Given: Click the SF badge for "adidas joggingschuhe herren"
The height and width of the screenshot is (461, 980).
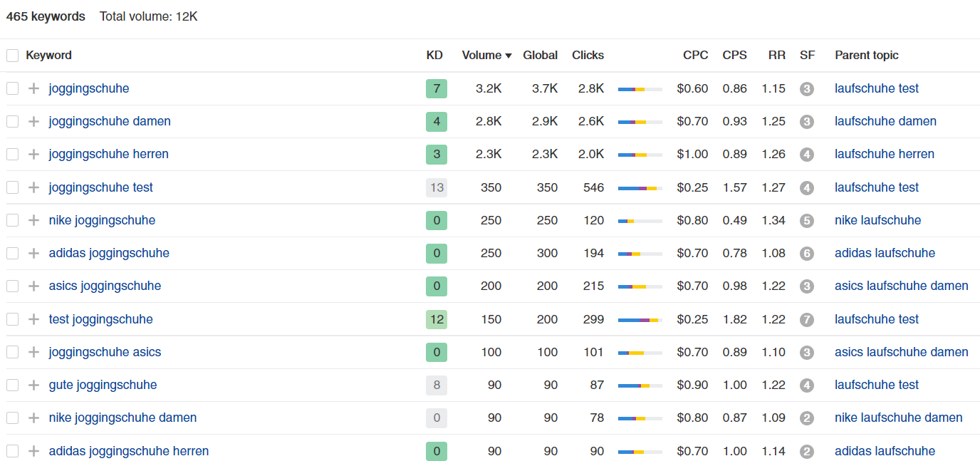Looking at the screenshot, I should [807, 451].
